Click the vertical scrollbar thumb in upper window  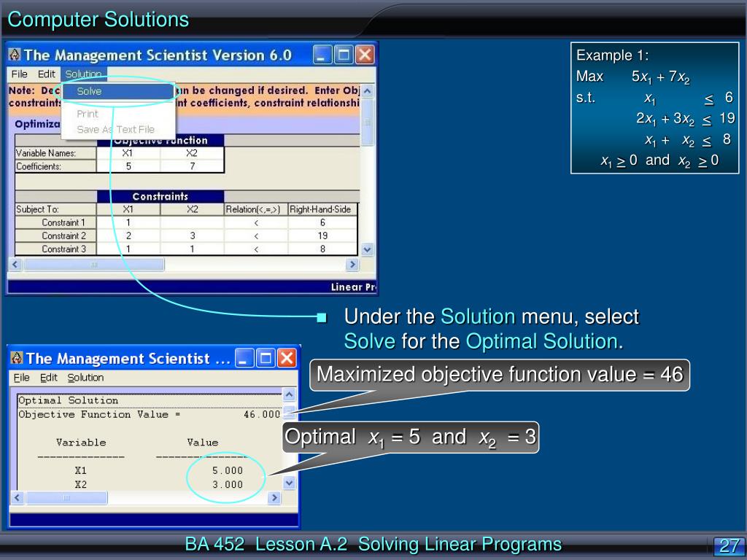[x=367, y=122]
